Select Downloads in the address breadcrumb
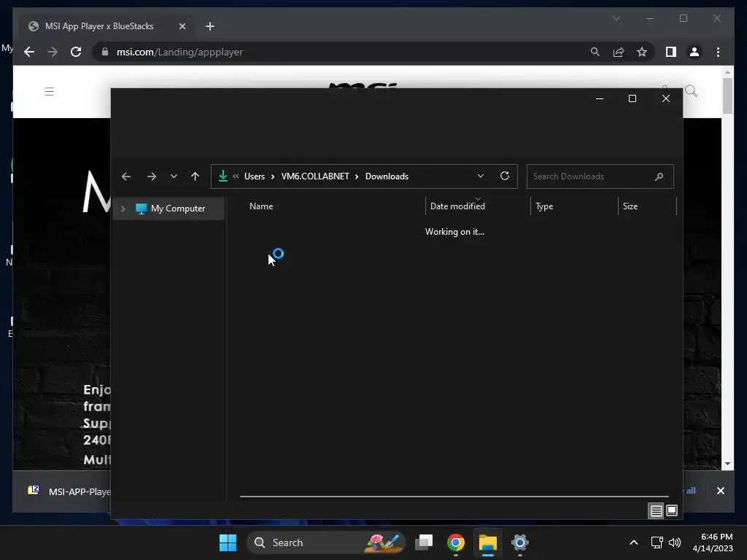This screenshot has width=747, height=560. point(387,176)
